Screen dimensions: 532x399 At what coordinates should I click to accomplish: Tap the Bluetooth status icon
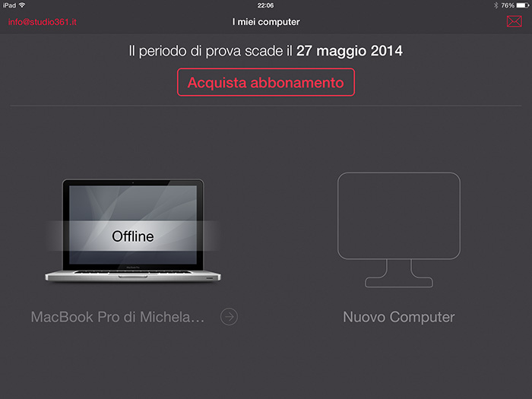[x=496, y=5]
